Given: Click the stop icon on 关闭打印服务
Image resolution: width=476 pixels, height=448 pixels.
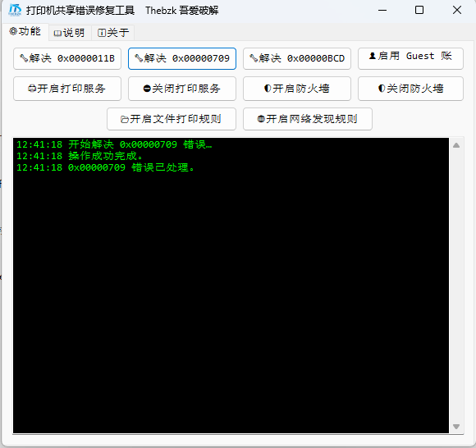Looking at the screenshot, I should pos(147,89).
